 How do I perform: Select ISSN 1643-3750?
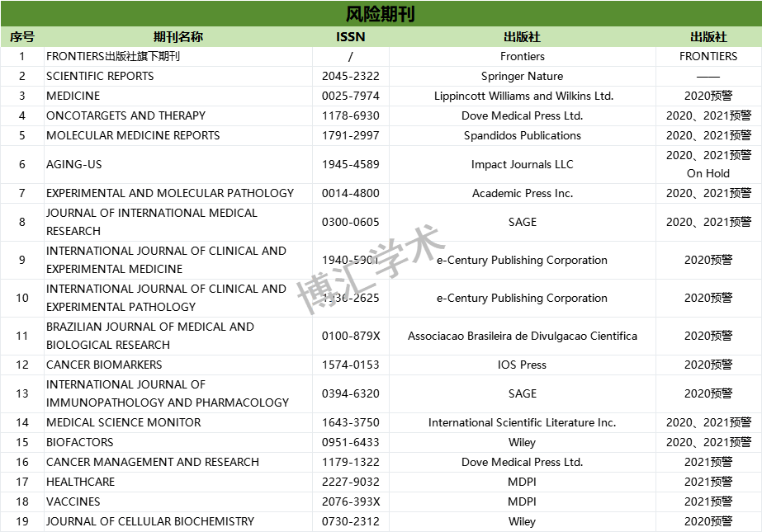(x=350, y=422)
